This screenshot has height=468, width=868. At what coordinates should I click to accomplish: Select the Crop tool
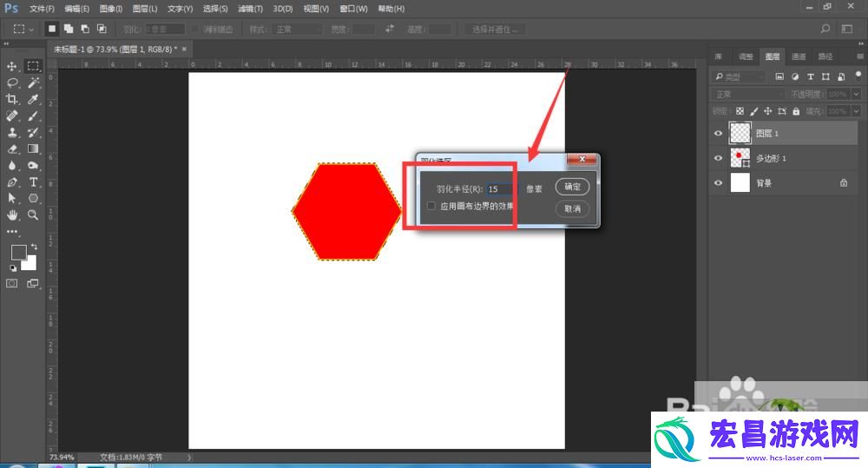[x=11, y=100]
